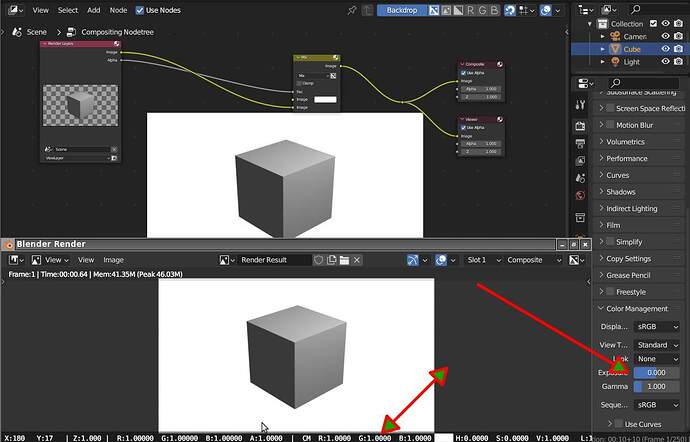This screenshot has height=442, width=690.
Task: Click the Render Result image name field
Action: 275,260
